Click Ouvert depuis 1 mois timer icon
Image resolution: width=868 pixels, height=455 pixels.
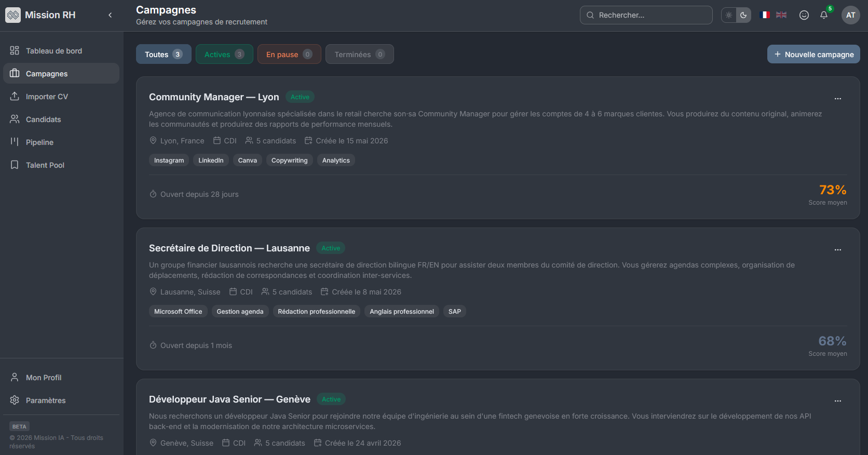pyautogui.click(x=153, y=345)
